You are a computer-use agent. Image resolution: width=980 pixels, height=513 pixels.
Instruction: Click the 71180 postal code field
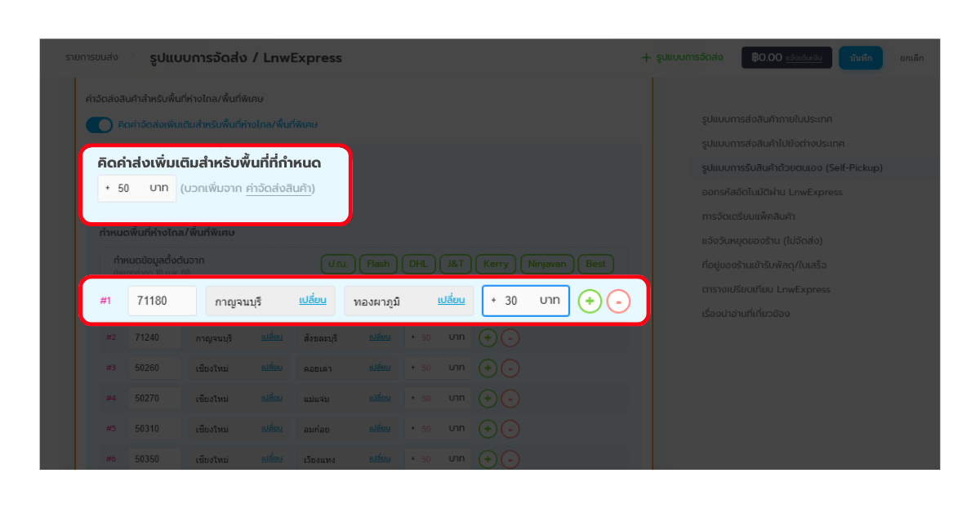coord(162,301)
